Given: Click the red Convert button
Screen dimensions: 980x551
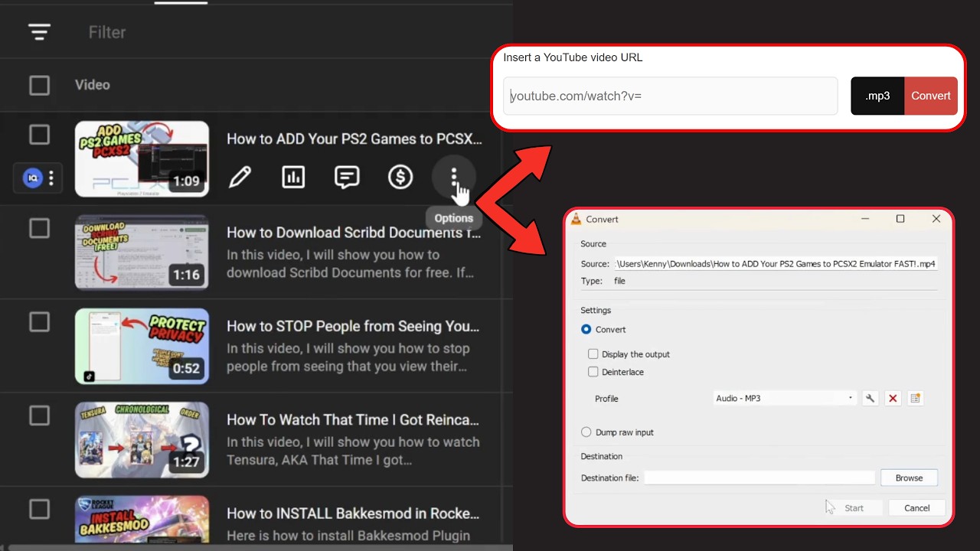Looking at the screenshot, I should click(x=931, y=96).
